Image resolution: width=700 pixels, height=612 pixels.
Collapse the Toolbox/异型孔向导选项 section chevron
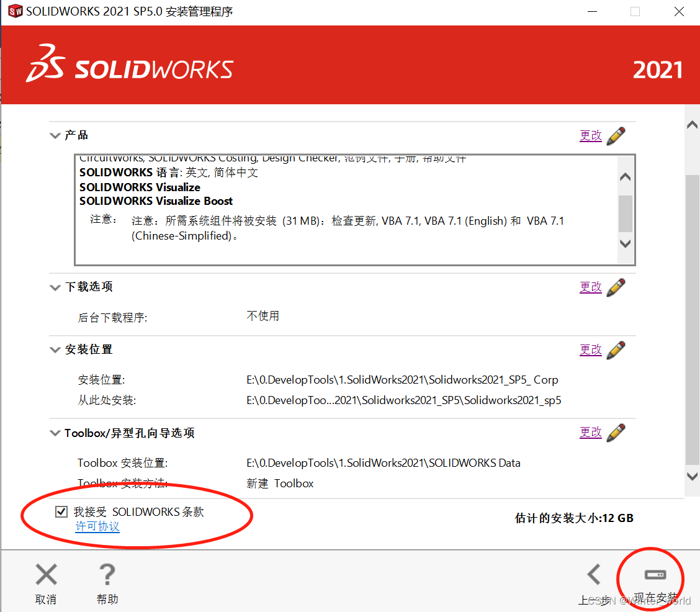click(x=55, y=433)
